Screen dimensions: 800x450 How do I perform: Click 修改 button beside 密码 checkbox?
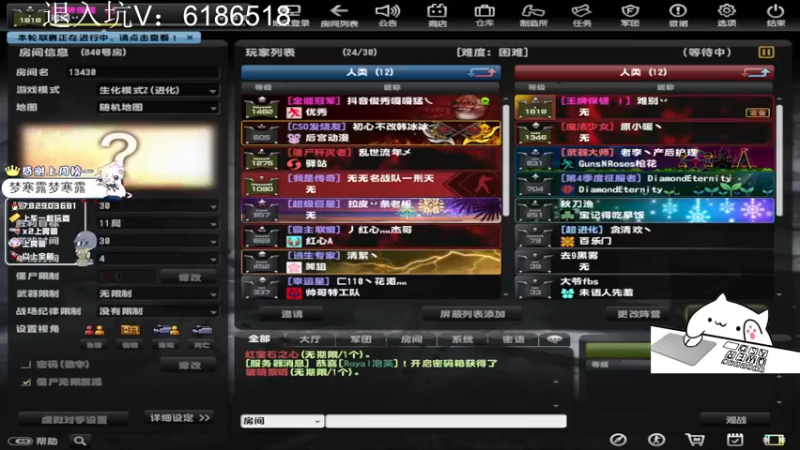coord(189,365)
